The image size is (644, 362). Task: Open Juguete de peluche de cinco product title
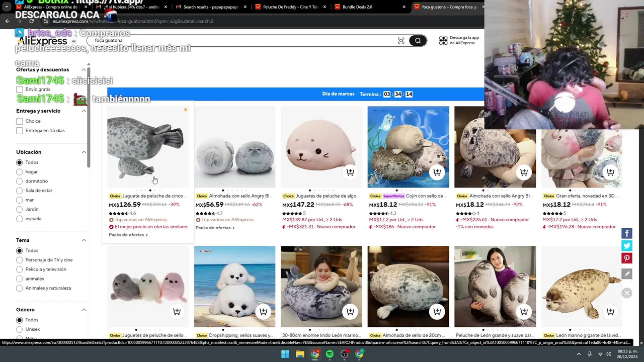coord(155,196)
